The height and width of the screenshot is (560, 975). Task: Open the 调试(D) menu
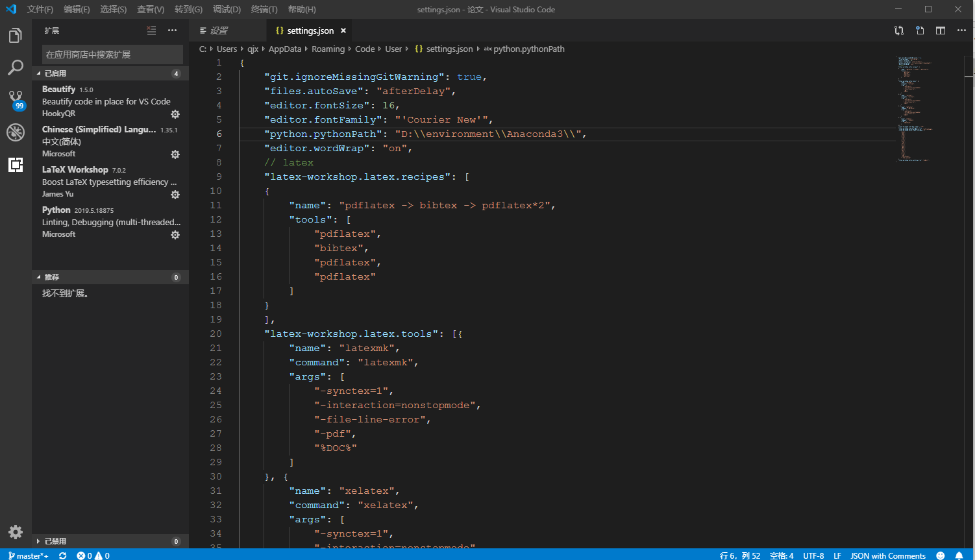[x=227, y=9]
